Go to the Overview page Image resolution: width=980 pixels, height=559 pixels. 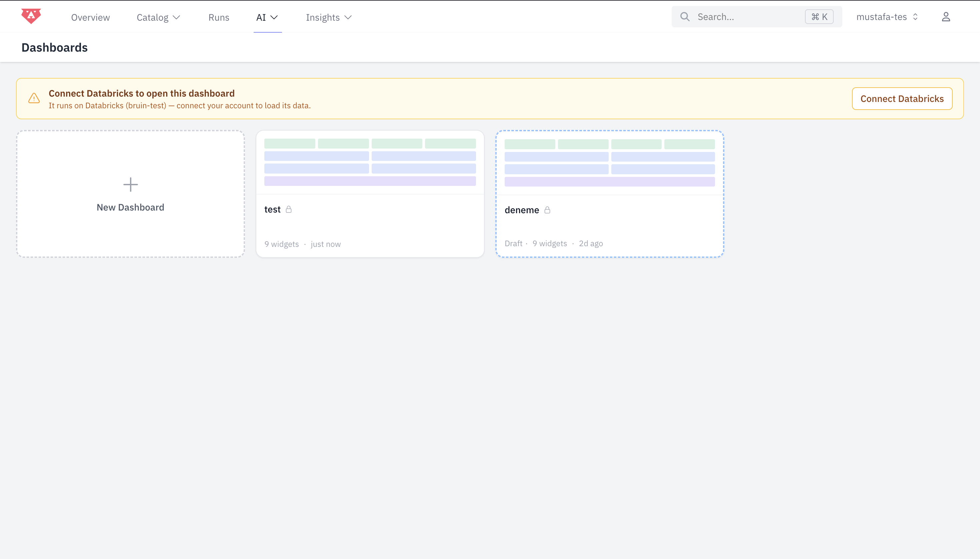click(x=90, y=18)
